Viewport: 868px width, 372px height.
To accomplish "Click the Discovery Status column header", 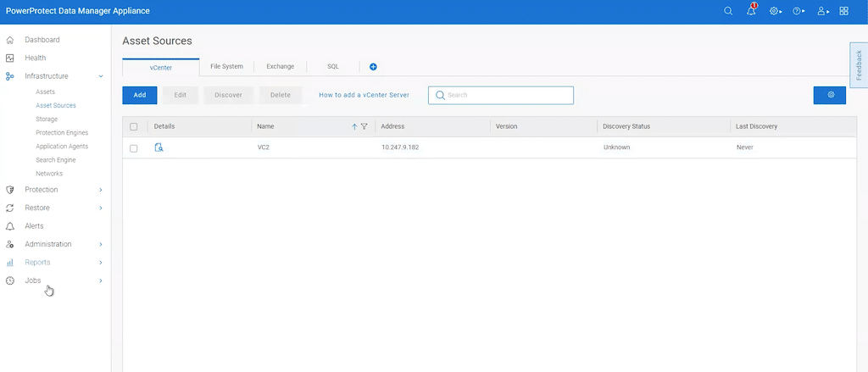I will click(626, 127).
